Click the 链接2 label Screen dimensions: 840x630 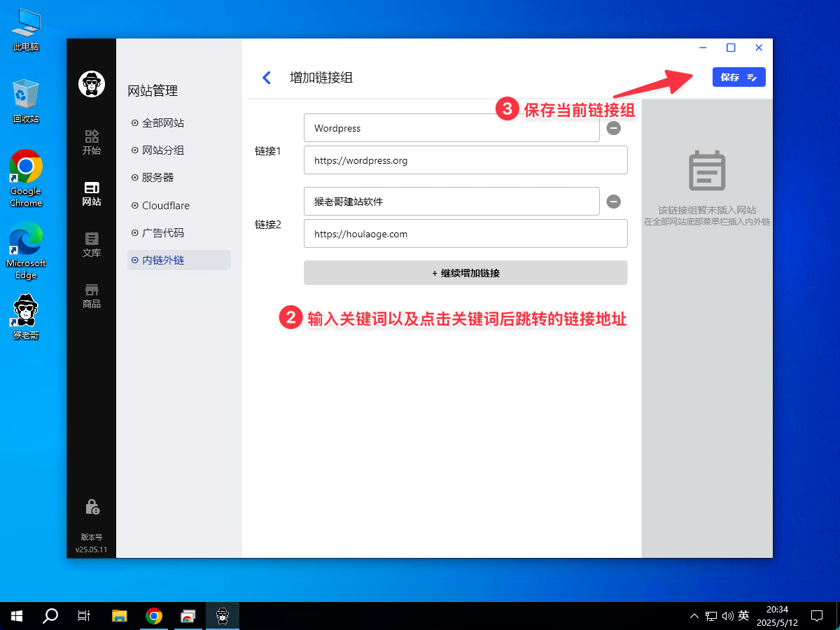click(x=267, y=225)
